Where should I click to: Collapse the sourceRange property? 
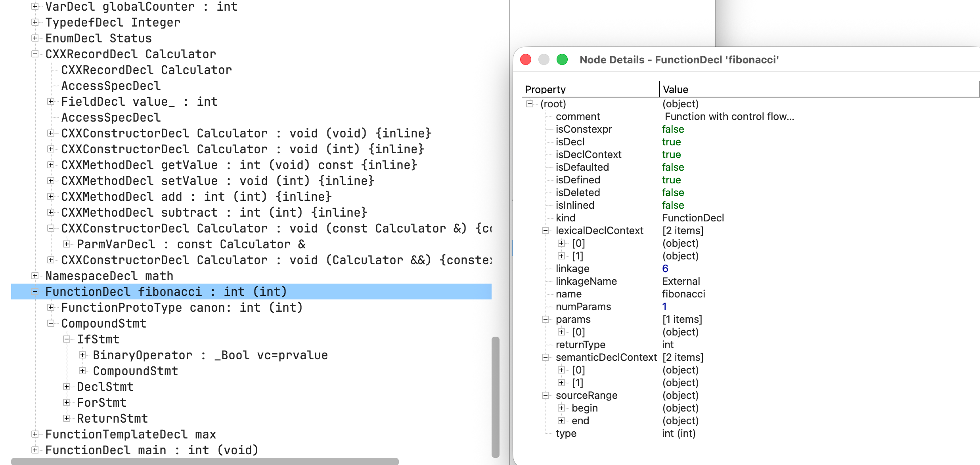click(x=546, y=395)
